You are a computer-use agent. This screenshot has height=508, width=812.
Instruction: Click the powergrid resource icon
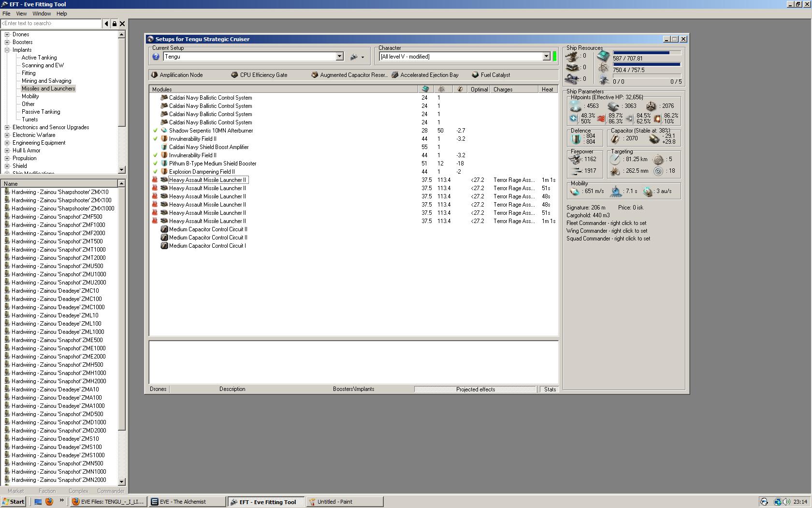(x=603, y=67)
